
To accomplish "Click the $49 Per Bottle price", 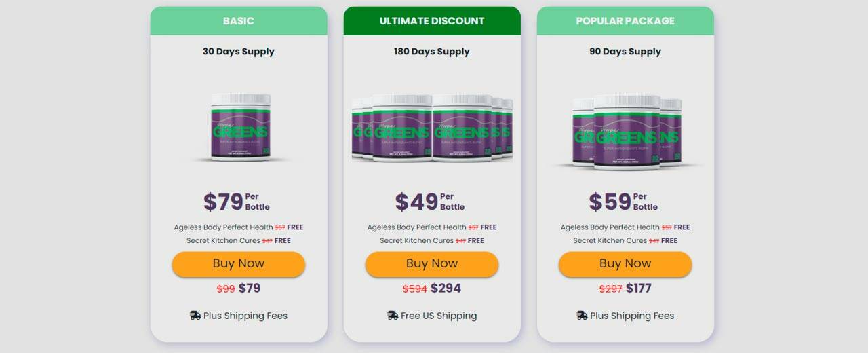I will click(430, 202).
